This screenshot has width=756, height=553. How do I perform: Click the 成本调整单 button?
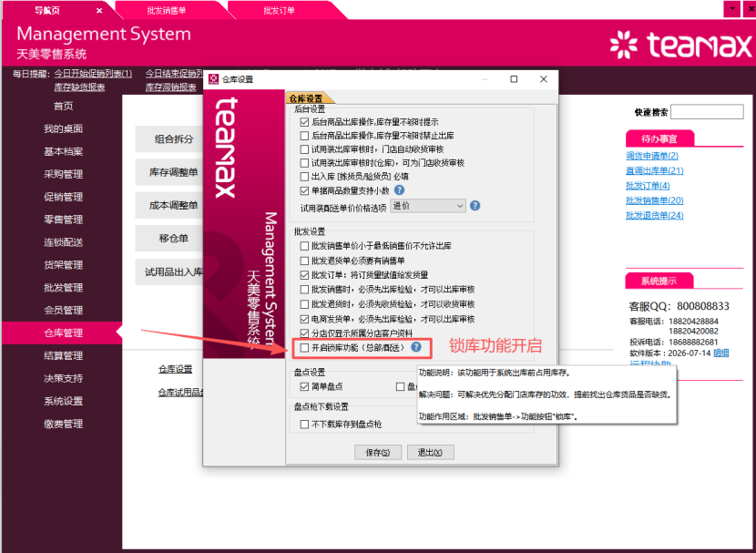click(169, 205)
